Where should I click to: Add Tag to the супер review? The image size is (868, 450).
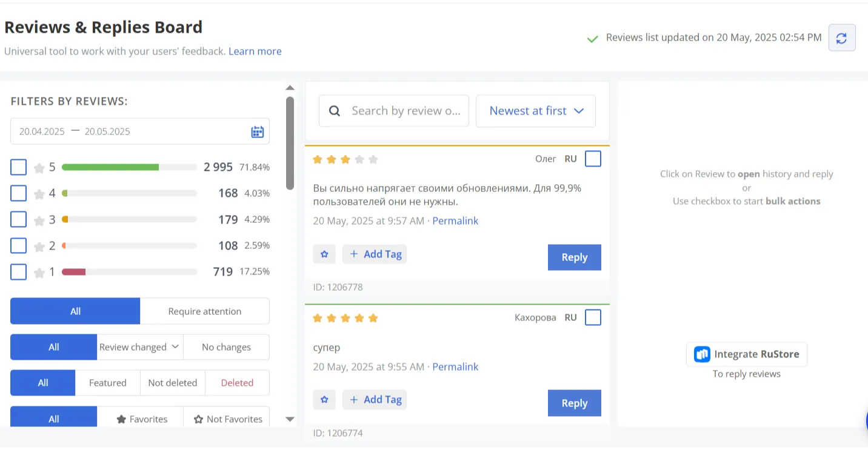[375, 399]
